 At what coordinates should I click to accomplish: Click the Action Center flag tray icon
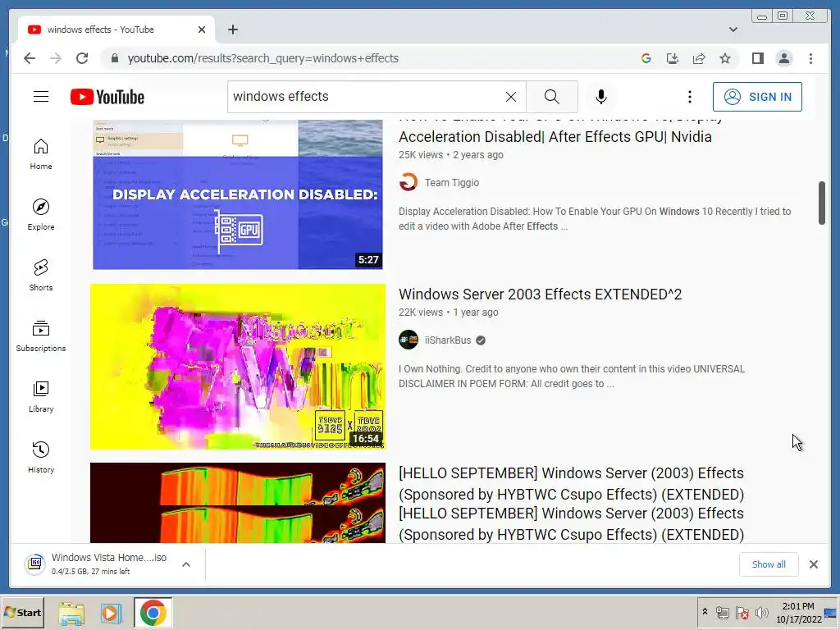tap(742, 612)
